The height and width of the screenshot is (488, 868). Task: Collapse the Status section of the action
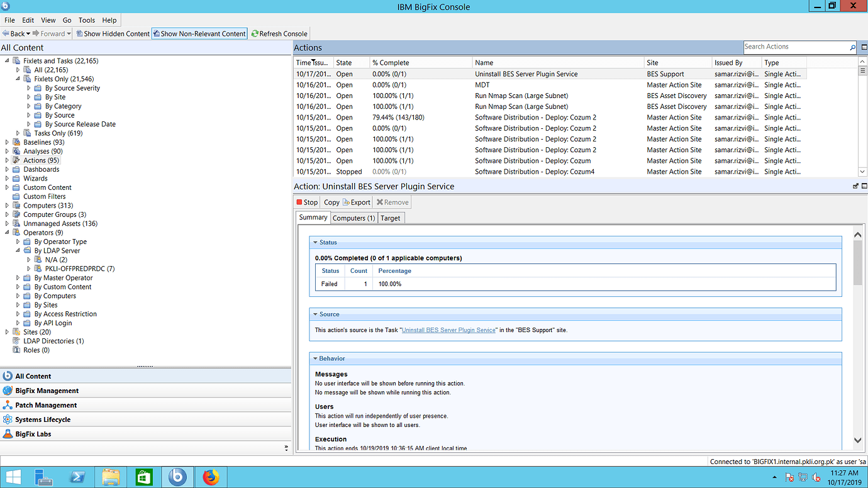click(316, 242)
